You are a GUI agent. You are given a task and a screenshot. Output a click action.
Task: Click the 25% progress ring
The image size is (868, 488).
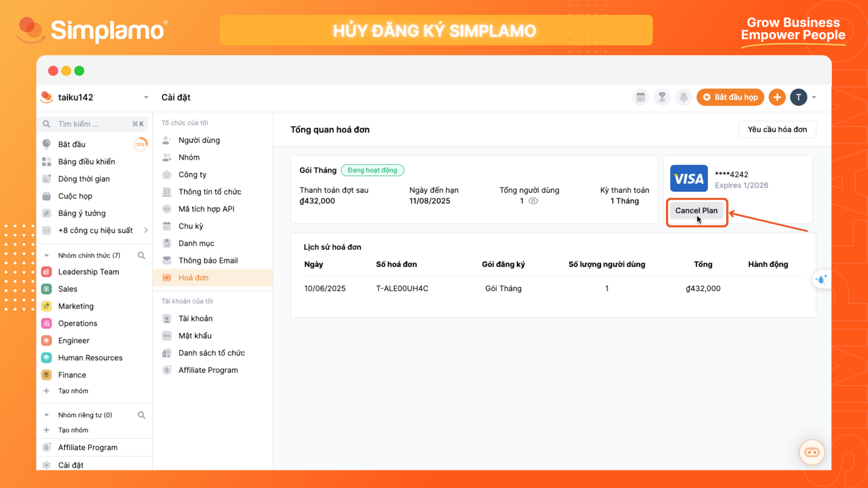coord(141,144)
